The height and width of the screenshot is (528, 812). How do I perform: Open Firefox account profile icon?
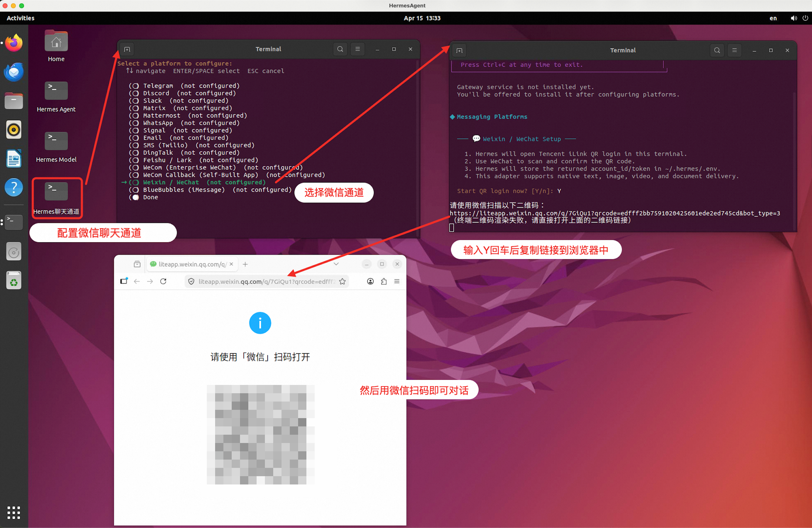click(370, 281)
